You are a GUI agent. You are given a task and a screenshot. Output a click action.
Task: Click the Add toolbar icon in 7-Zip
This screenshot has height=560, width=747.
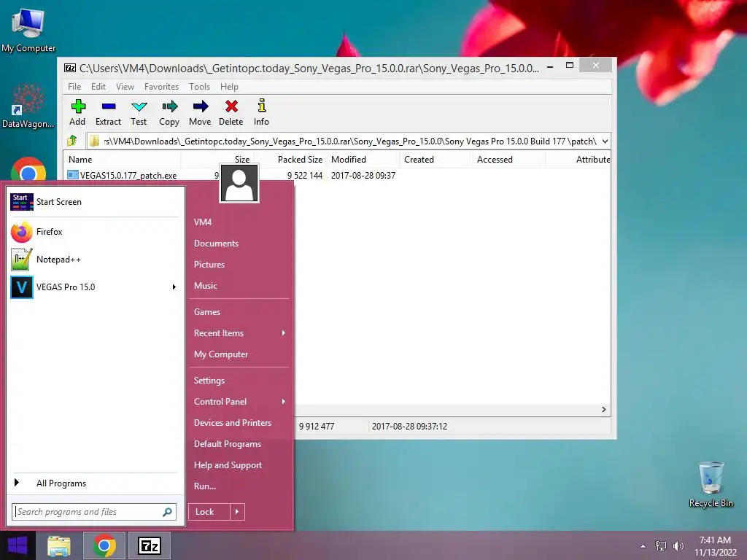tap(77, 112)
